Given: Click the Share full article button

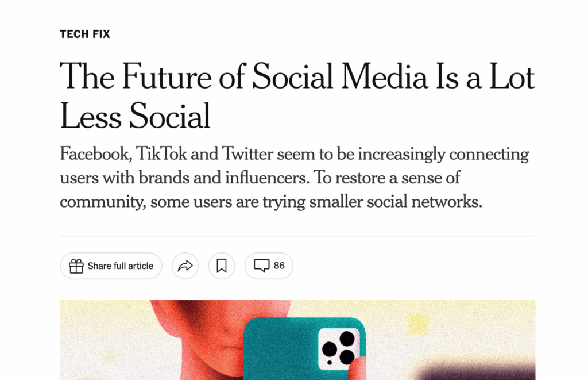Looking at the screenshot, I should pos(111,266).
